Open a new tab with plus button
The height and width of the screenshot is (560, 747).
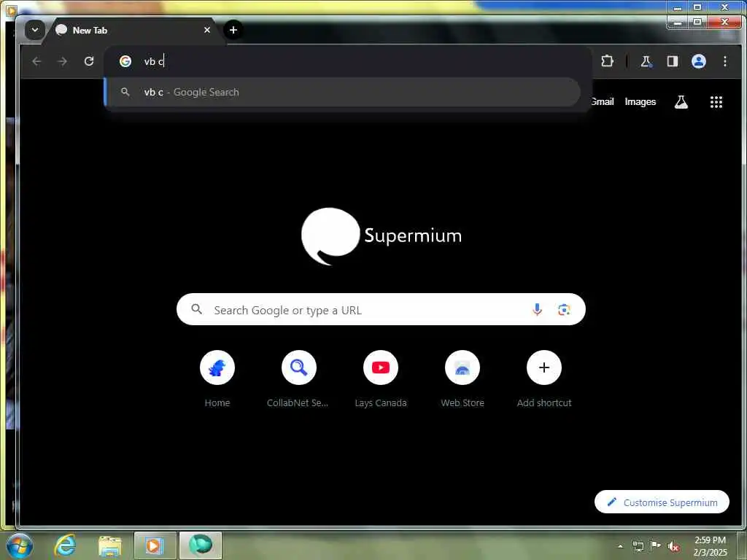point(233,30)
